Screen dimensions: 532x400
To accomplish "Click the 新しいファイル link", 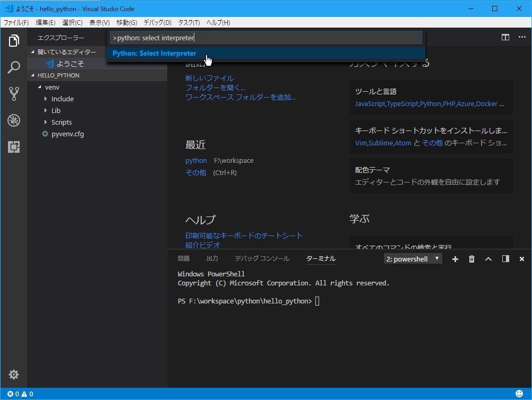I will (209, 79).
